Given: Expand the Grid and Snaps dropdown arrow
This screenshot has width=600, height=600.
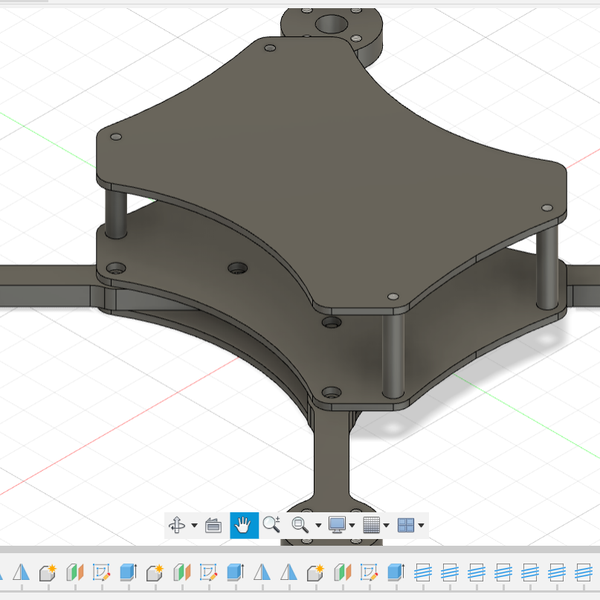Looking at the screenshot, I should coord(386,525).
